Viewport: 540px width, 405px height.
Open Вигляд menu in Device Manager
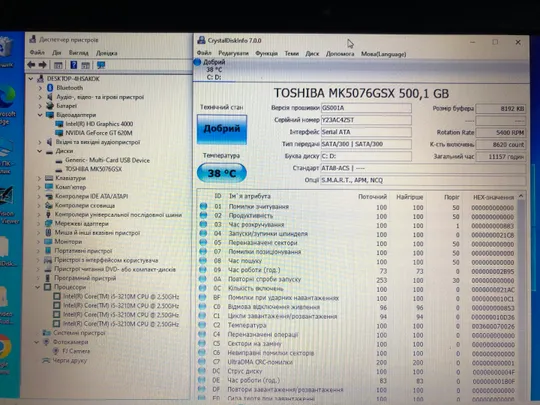coord(78,53)
